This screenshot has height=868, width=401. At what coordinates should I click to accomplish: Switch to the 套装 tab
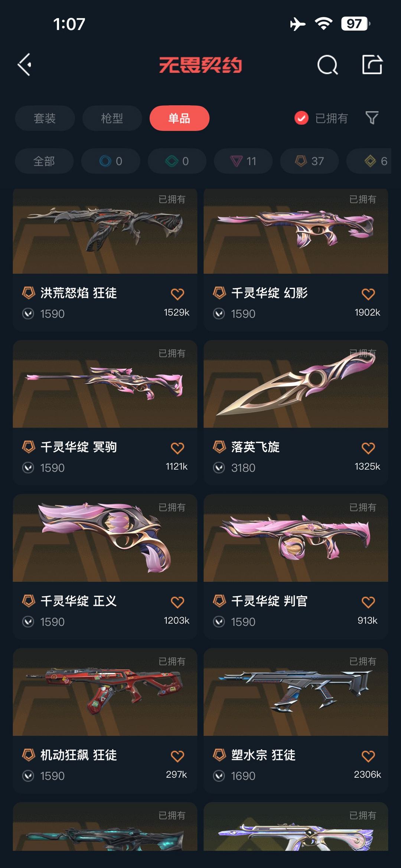(45, 118)
